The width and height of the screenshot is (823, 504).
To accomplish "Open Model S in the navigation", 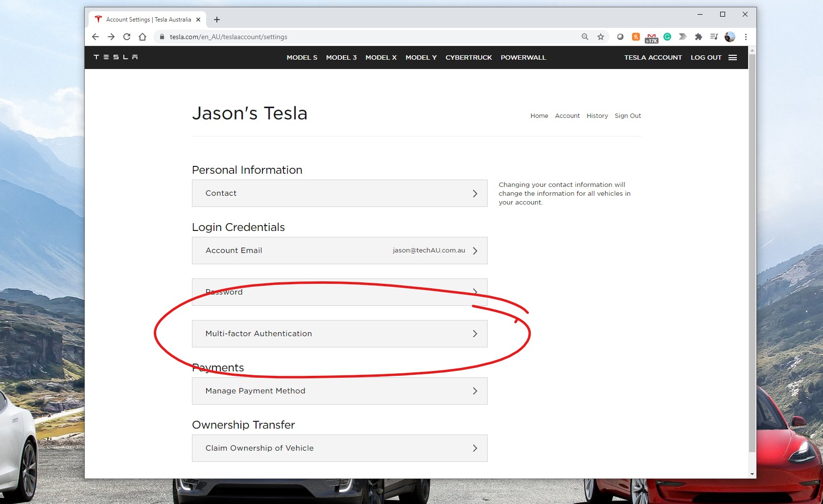I will (302, 57).
